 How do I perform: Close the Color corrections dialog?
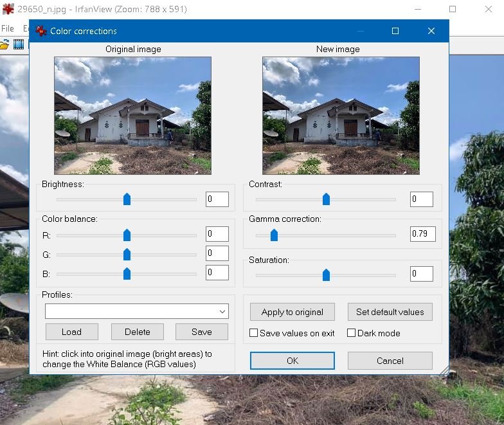(431, 31)
